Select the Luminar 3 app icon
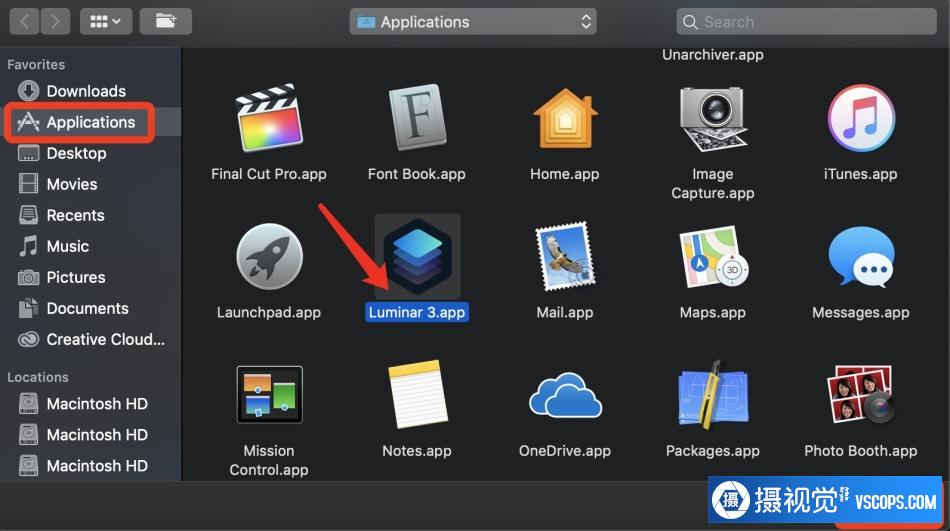Viewport: 950px width, 531px height. click(x=417, y=256)
